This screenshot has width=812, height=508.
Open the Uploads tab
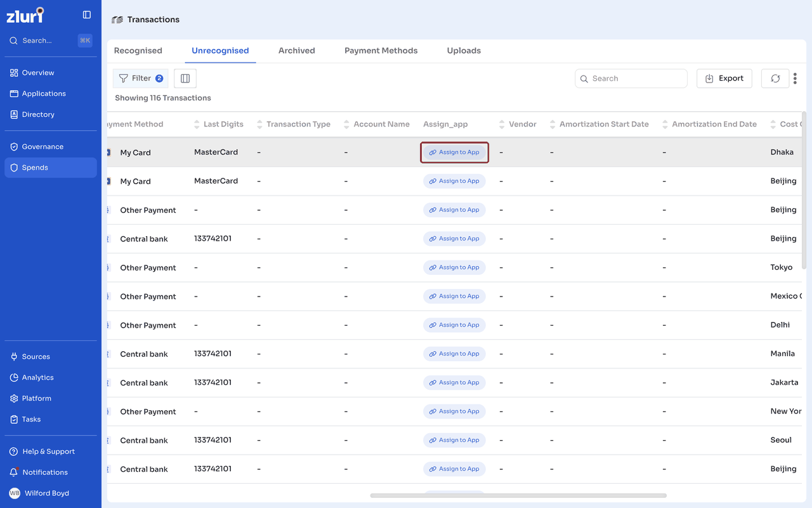(464, 51)
